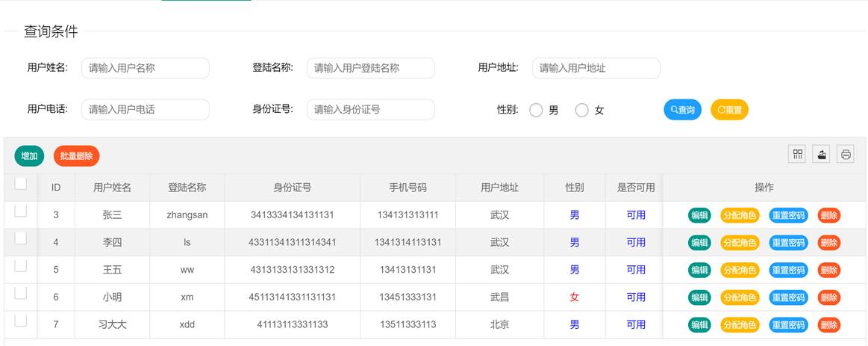868x346 pixels.
Task: Focus the 用户地址 input field
Action: tap(596, 68)
